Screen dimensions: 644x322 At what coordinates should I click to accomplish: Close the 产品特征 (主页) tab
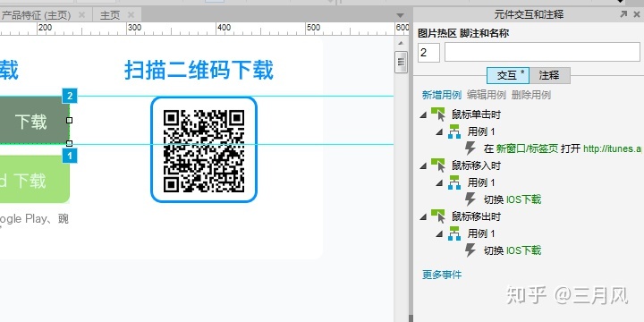[x=81, y=15]
